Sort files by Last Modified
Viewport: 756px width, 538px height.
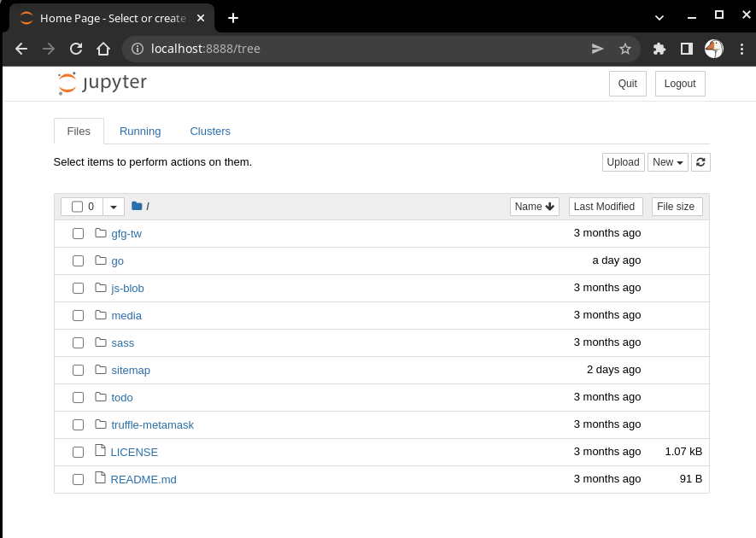tap(606, 207)
